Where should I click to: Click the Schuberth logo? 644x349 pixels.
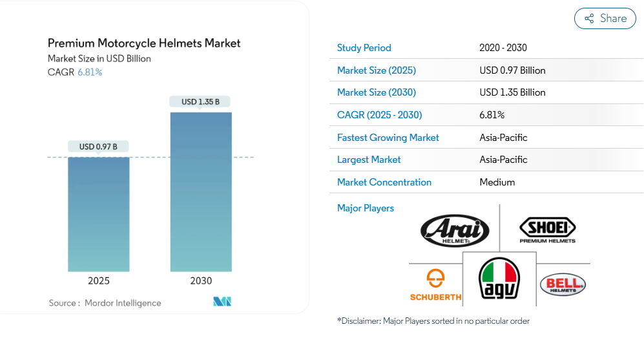[435, 286]
